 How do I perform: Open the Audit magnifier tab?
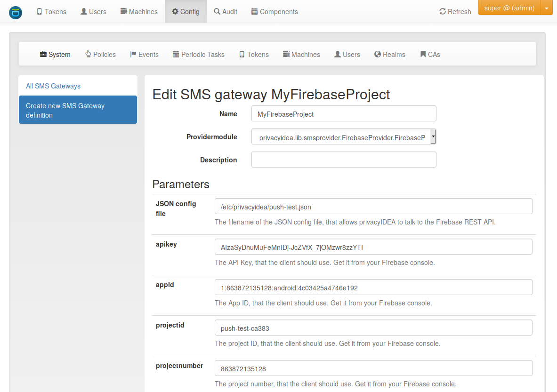click(226, 12)
